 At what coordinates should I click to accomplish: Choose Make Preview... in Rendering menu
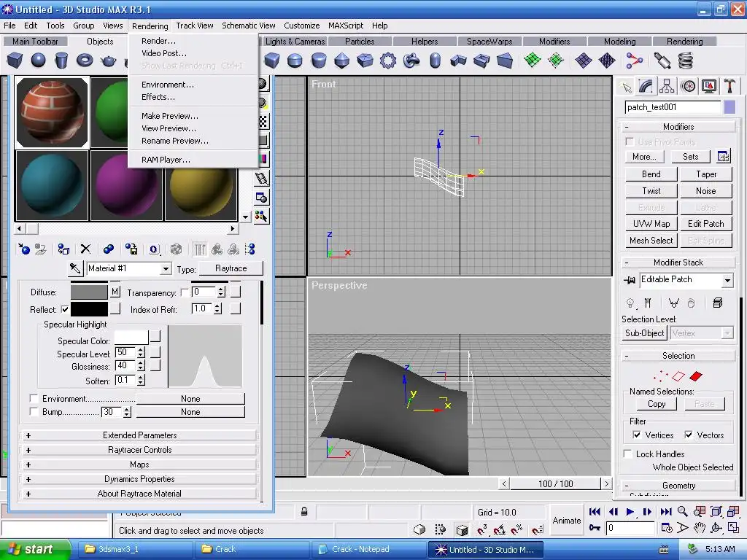tap(169, 116)
